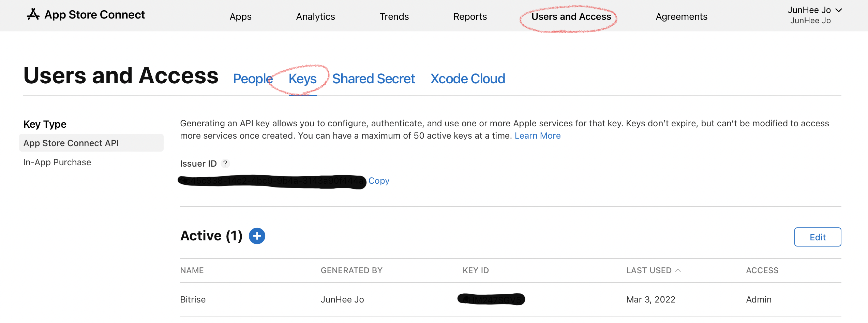The width and height of the screenshot is (868, 323).
Task: Open the Apps section
Action: click(x=240, y=16)
